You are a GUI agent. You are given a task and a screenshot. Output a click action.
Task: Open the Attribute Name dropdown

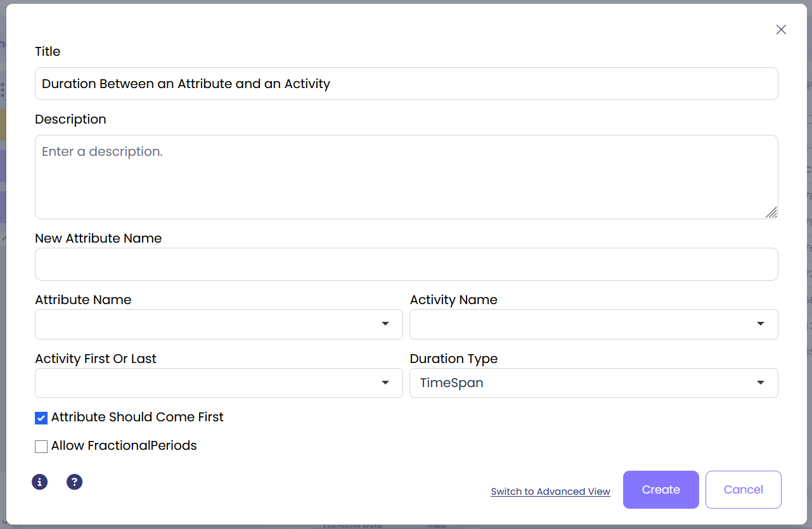219,324
